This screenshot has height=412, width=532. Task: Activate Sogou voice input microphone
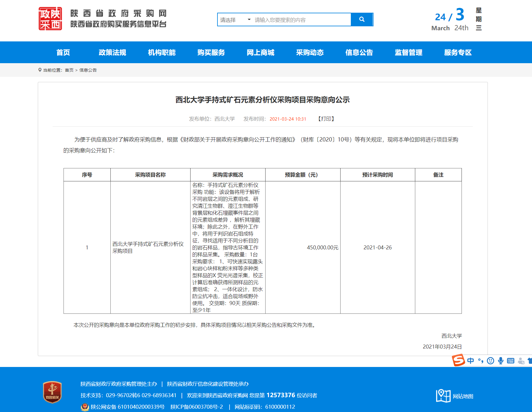point(501,361)
